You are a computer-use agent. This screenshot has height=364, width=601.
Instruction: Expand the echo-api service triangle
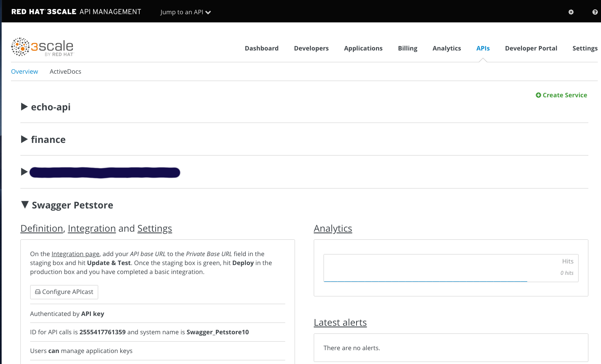(24, 107)
